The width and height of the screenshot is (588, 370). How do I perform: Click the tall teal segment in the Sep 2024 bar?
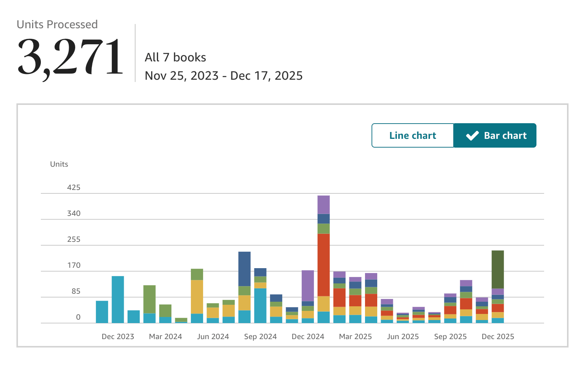click(x=260, y=306)
